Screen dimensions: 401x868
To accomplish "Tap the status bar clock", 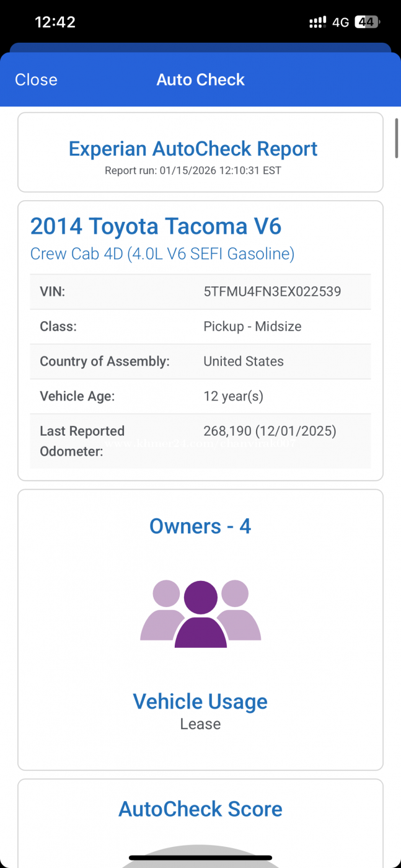I will (55, 22).
